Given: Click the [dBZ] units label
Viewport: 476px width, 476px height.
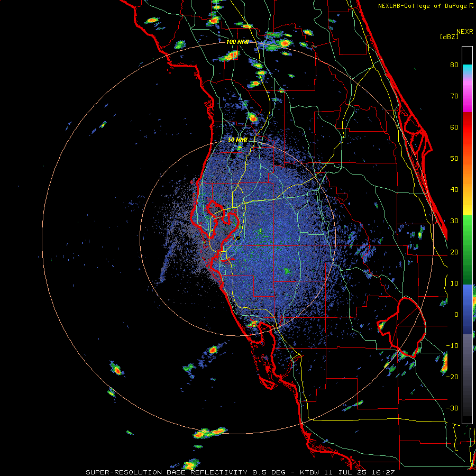Looking at the screenshot, I should coord(449,37).
